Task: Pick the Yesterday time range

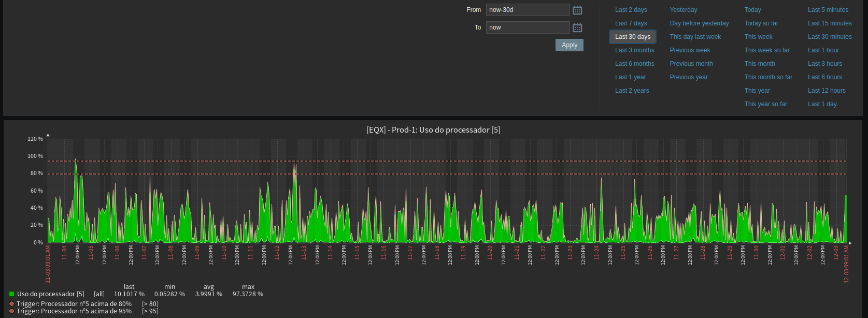Action: click(x=683, y=10)
